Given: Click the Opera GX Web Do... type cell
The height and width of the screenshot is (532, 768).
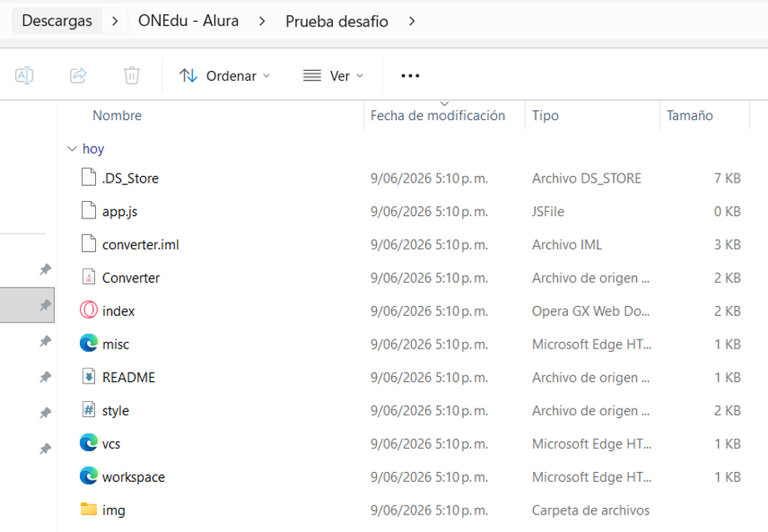Looking at the screenshot, I should point(590,311).
